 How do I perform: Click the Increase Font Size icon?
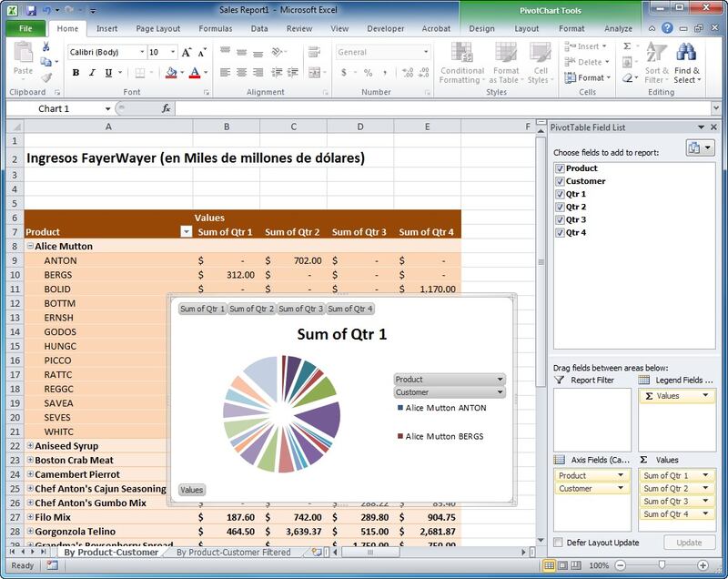coord(187,53)
